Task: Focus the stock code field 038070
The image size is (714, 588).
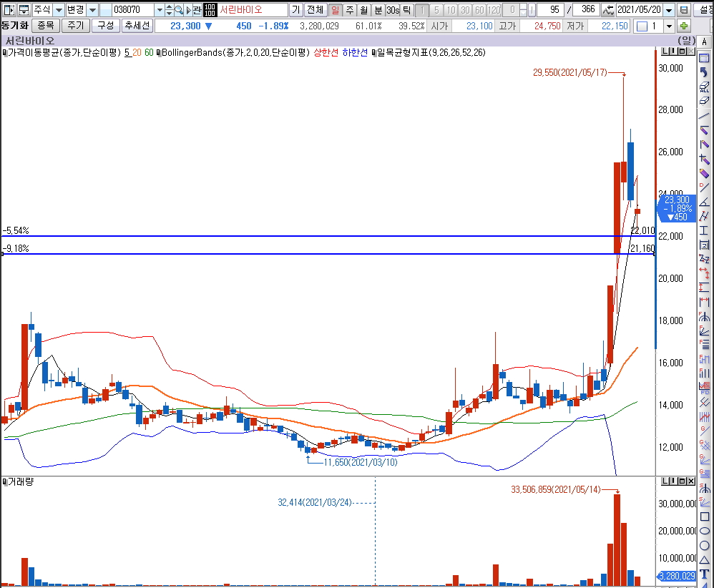Action: point(132,9)
